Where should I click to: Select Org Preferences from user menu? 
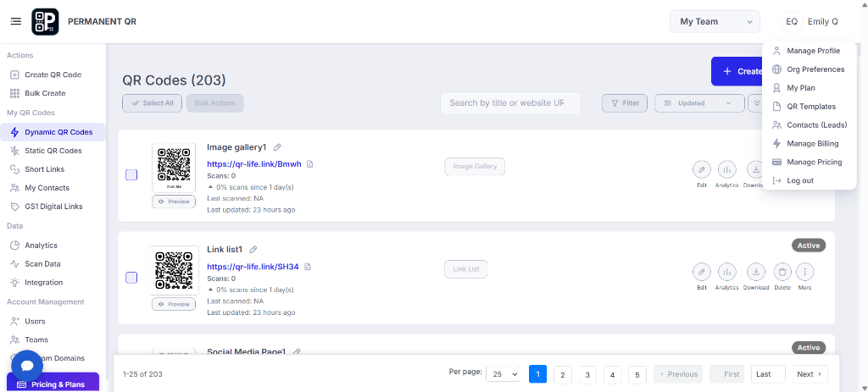click(x=815, y=69)
